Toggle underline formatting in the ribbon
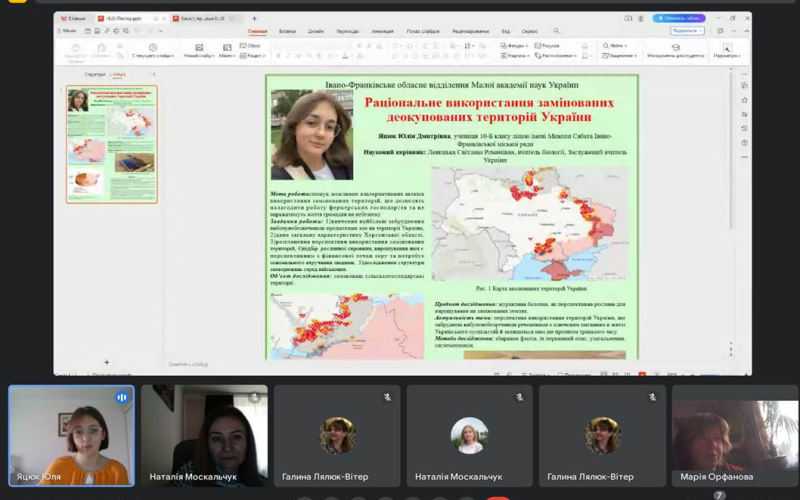 pyautogui.click(x=298, y=56)
